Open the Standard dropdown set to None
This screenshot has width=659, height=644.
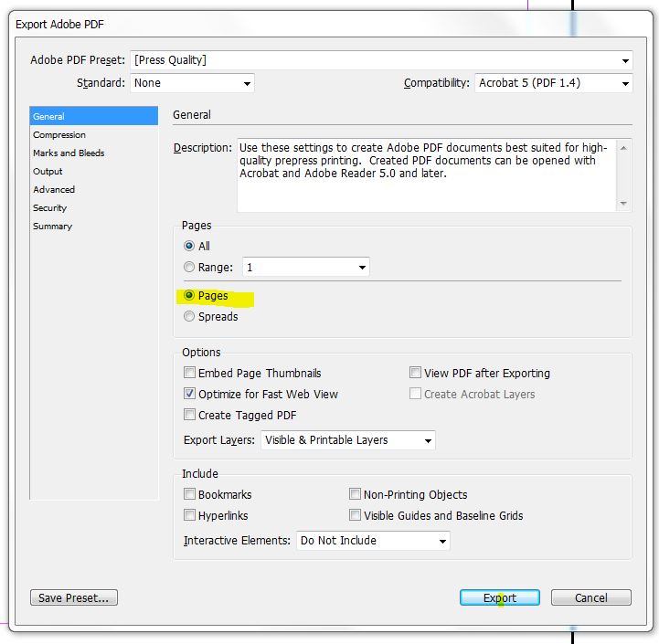tap(192, 83)
